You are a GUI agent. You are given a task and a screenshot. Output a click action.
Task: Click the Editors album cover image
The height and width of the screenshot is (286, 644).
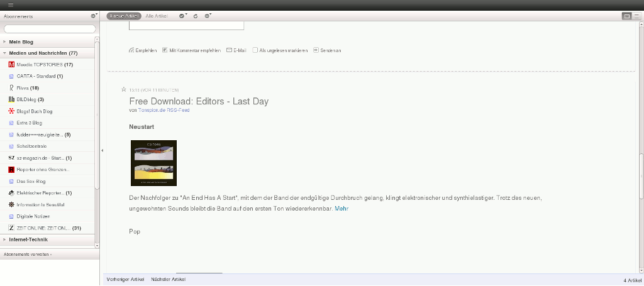click(153, 163)
